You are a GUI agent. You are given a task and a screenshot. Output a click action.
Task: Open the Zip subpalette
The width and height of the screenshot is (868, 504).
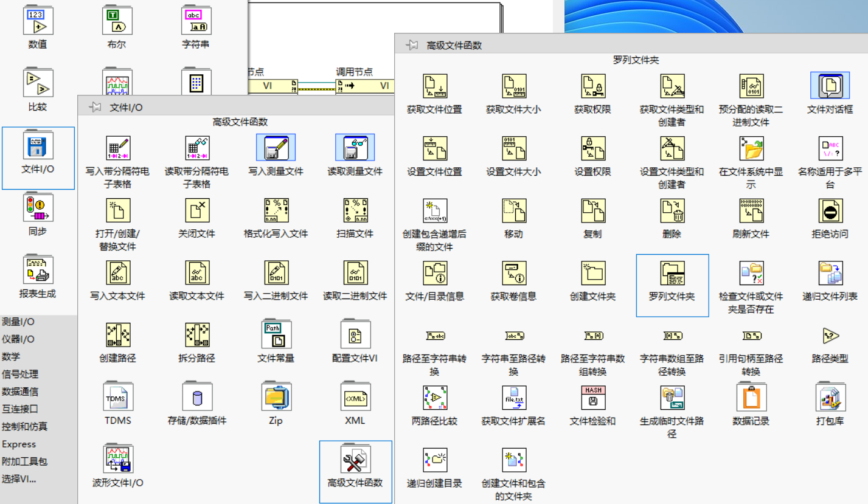click(x=276, y=396)
